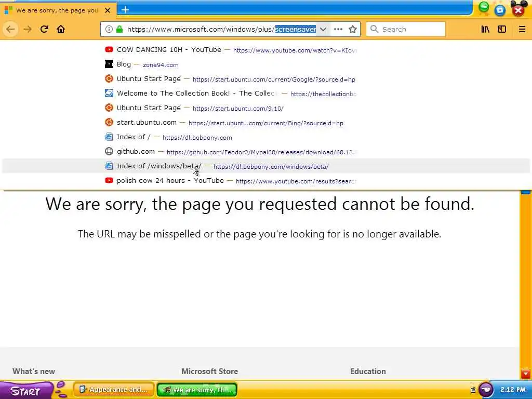Click the Collection Book favicon
The image size is (532, 399).
point(109,93)
